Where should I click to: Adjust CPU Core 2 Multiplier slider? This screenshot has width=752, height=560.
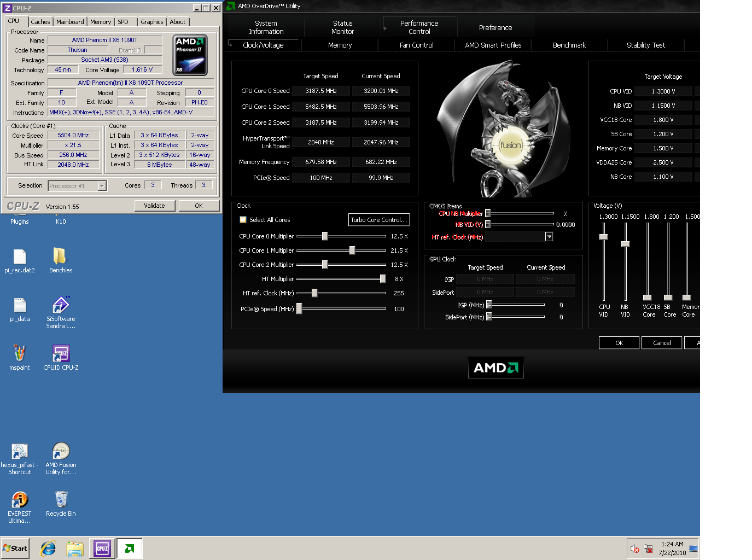[x=325, y=265]
